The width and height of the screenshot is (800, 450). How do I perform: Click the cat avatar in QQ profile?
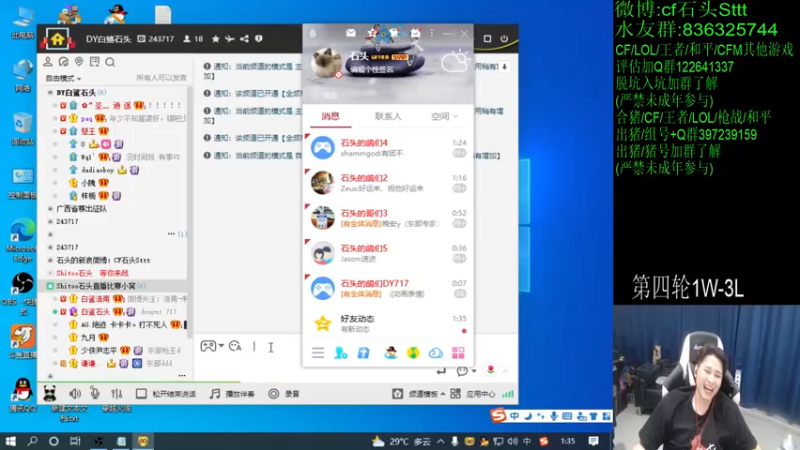[x=327, y=63]
